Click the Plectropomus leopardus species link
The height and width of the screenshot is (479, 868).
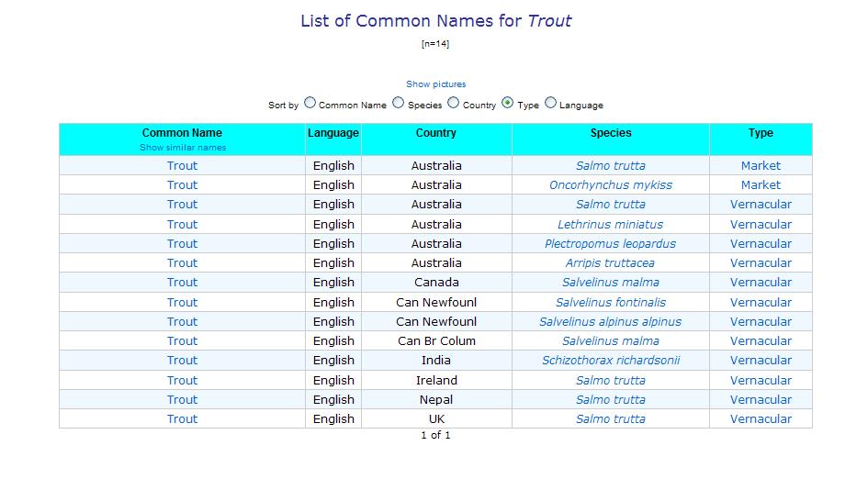pos(610,244)
